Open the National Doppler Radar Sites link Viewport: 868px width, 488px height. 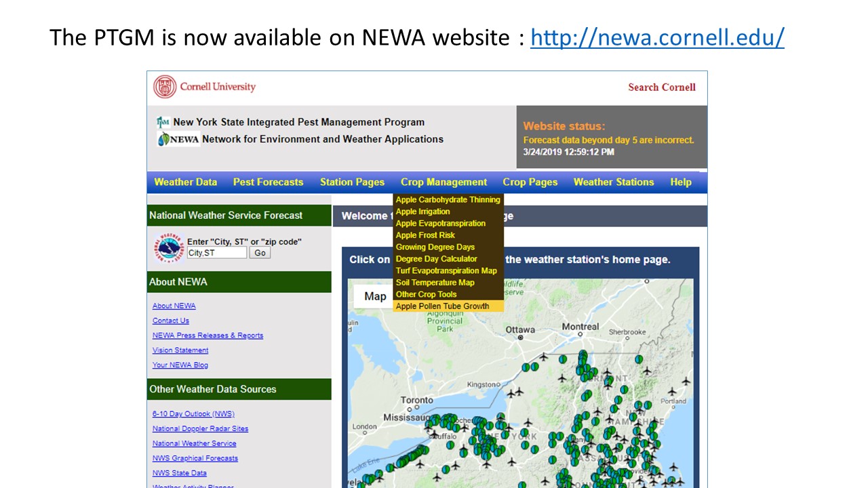200,428
